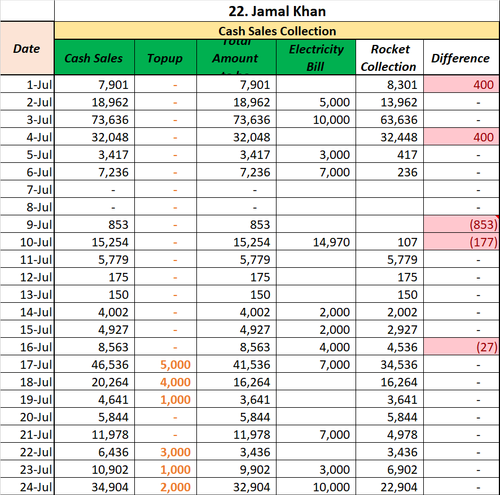Image resolution: width=500 pixels, height=495 pixels.
Task: Select the 400 Difference cell for 1-Jul
Action: click(x=461, y=84)
